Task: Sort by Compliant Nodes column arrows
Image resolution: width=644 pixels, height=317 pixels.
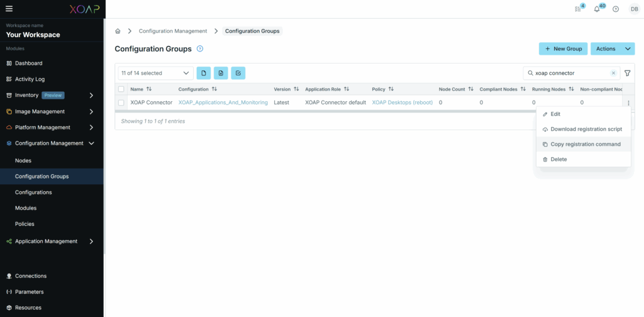Action: pyautogui.click(x=523, y=89)
